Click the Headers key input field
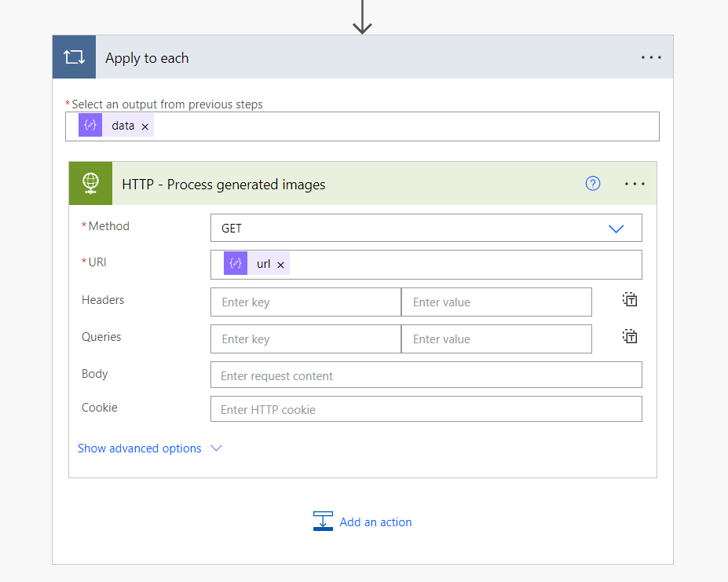Screen dimensions: 728x582 (x=305, y=302)
